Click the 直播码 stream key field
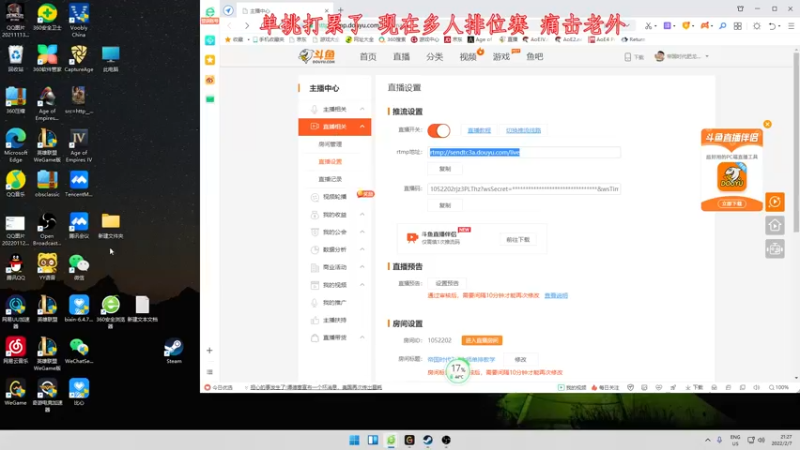800x450 pixels. tap(524, 189)
